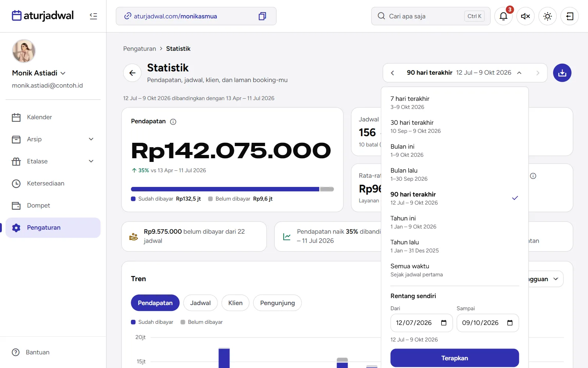
Task: Open the notifications bell
Action: (x=503, y=16)
